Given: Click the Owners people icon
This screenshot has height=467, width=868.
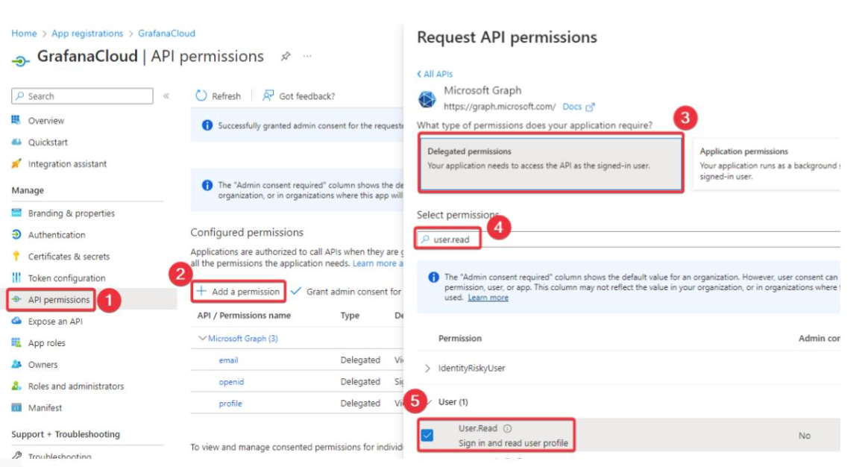Looking at the screenshot, I should click(16, 364).
